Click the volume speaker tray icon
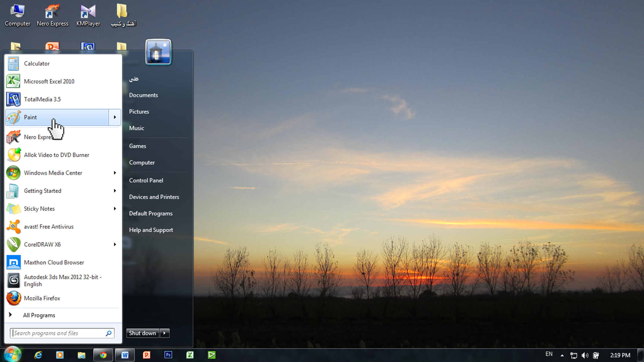The width and height of the screenshot is (644, 362). click(x=585, y=355)
